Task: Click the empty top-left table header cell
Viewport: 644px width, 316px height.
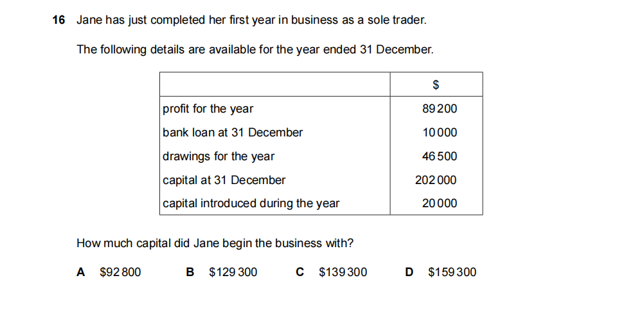Action: pyautogui.click(x=274, y=84)
